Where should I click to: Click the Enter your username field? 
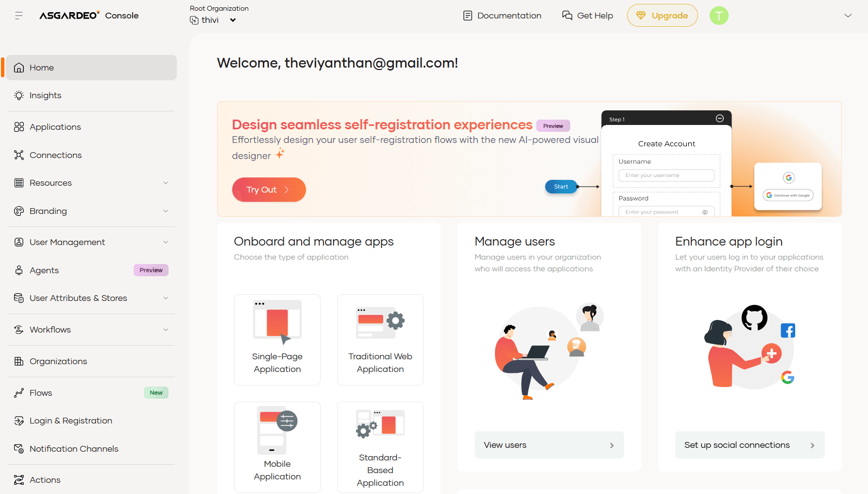pos(666,176)
